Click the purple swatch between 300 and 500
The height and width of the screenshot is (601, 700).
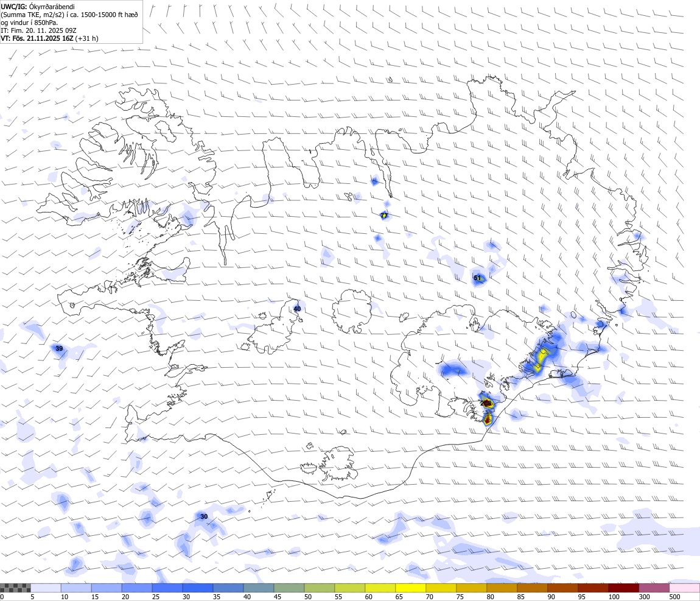coord(654,588)
